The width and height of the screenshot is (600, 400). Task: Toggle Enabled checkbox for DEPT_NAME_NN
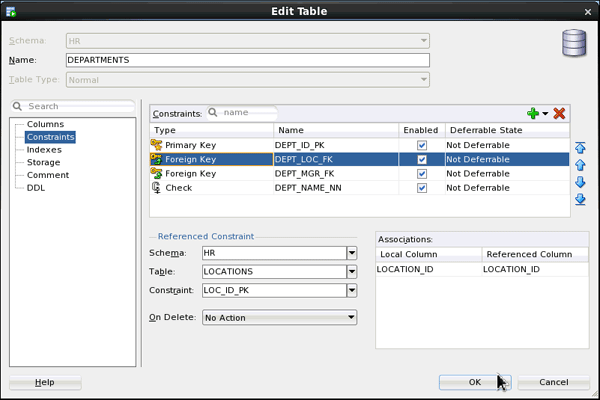(x=422, y=187)
